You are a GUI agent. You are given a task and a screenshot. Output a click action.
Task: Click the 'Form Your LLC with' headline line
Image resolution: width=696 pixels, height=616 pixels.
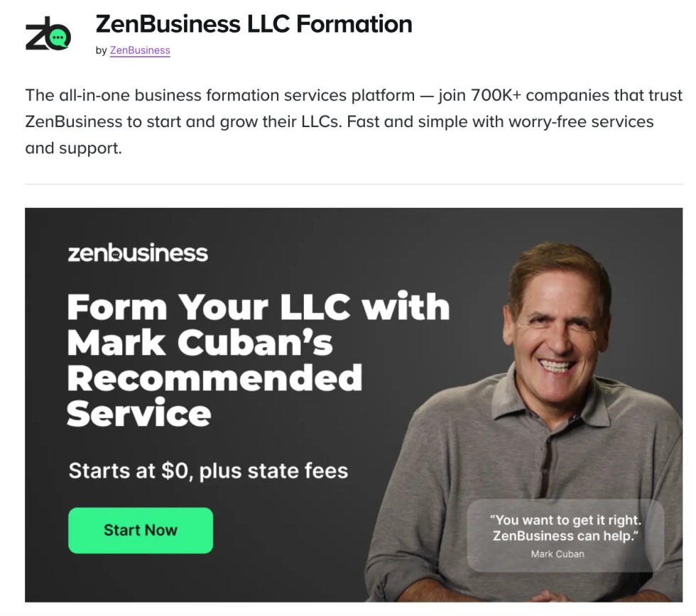pyautogui.click(x=259, y=307)
